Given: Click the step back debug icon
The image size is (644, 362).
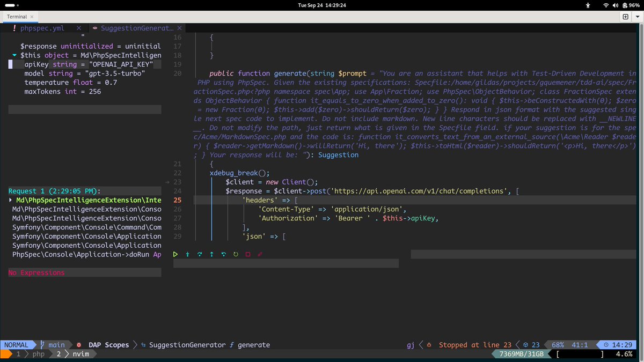Looking at the screenshot, I should tap(224, 254).
